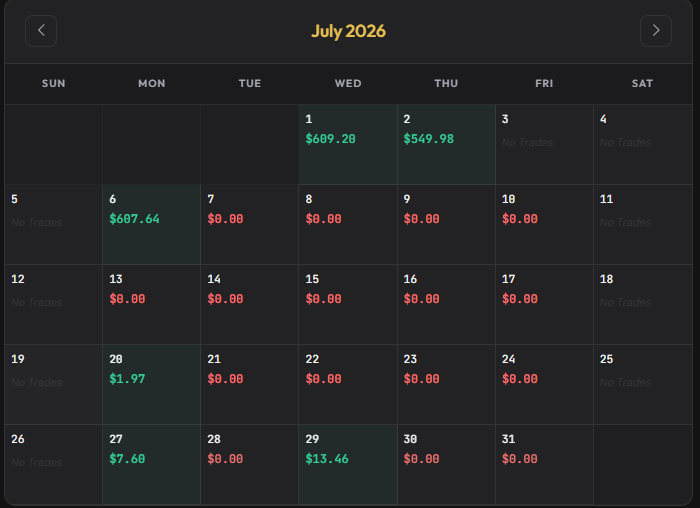700x508 pixels.
Task: Select the FRI column header
Action: point(544,83)
